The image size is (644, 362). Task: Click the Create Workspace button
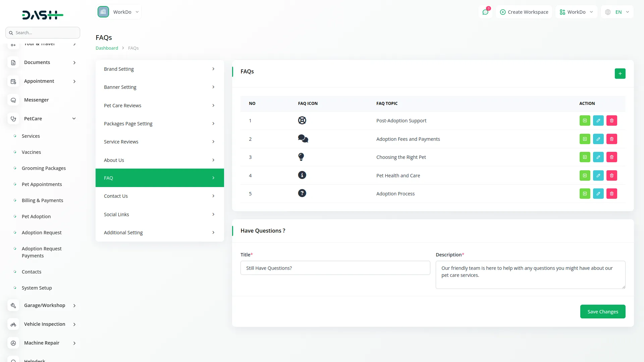click(x=524, y=12)
